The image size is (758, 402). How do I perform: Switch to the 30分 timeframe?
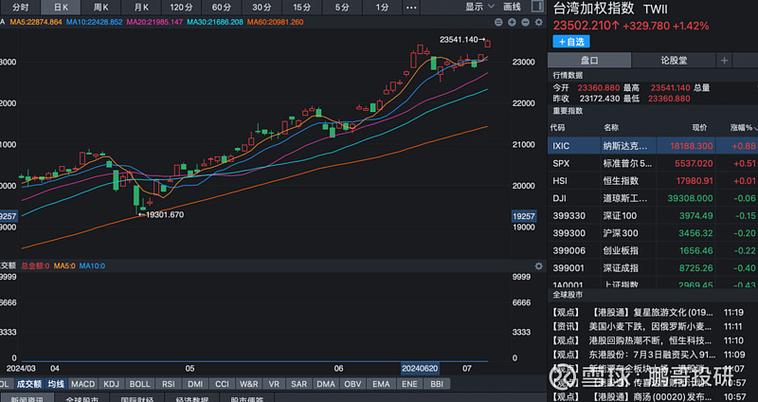262,7
